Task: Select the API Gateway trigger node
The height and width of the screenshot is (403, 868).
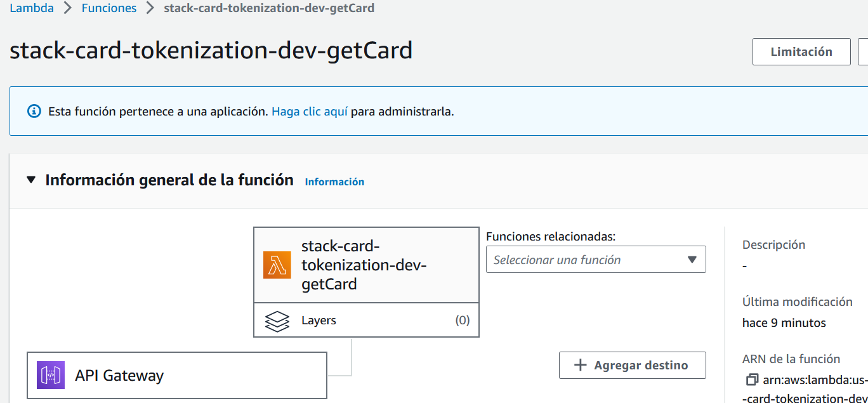Action: click(x=176, y=375)
